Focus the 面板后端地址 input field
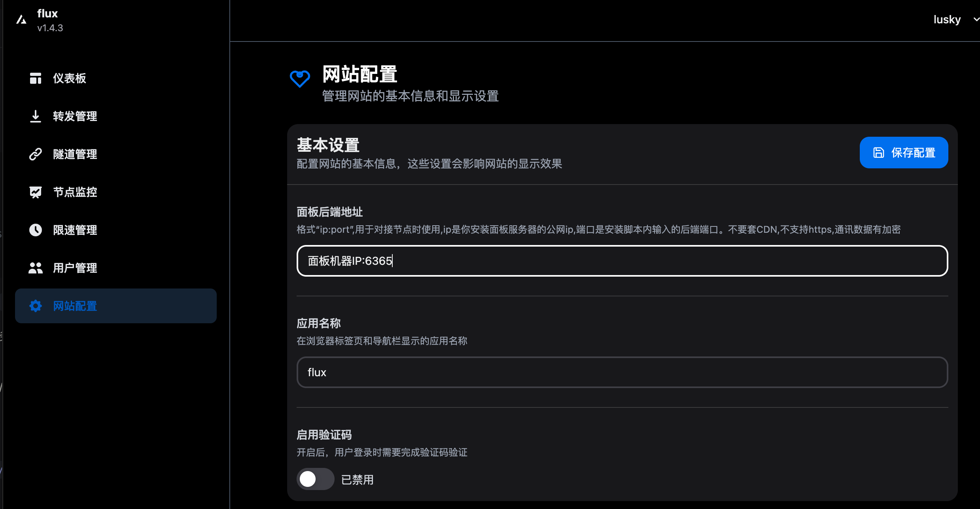 click(x=622, y=261)
